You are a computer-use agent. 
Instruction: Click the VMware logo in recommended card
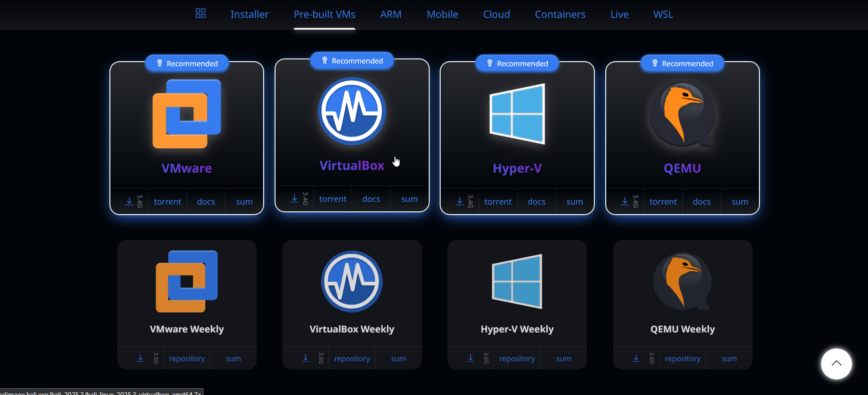click(x=187, y=114)
